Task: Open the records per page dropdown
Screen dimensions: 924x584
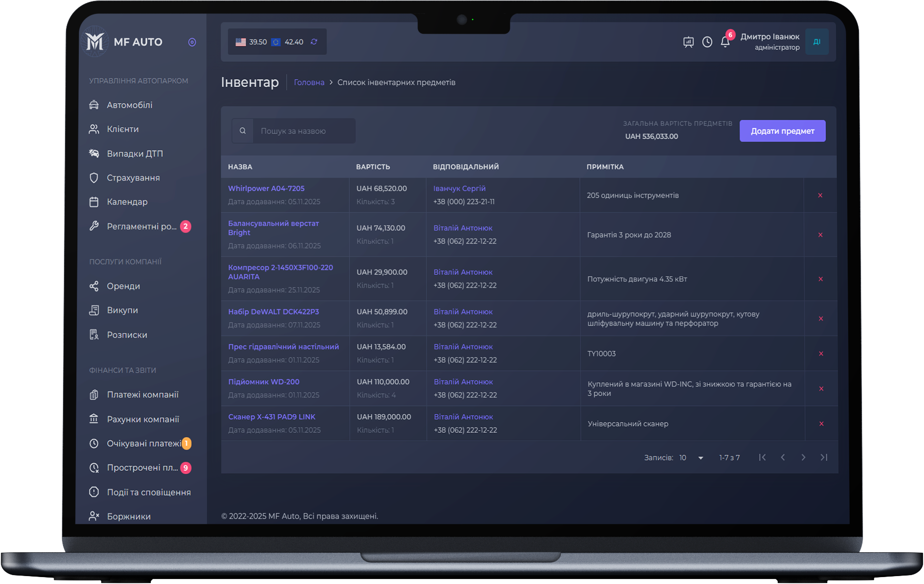Action: (x=691, y=457)
